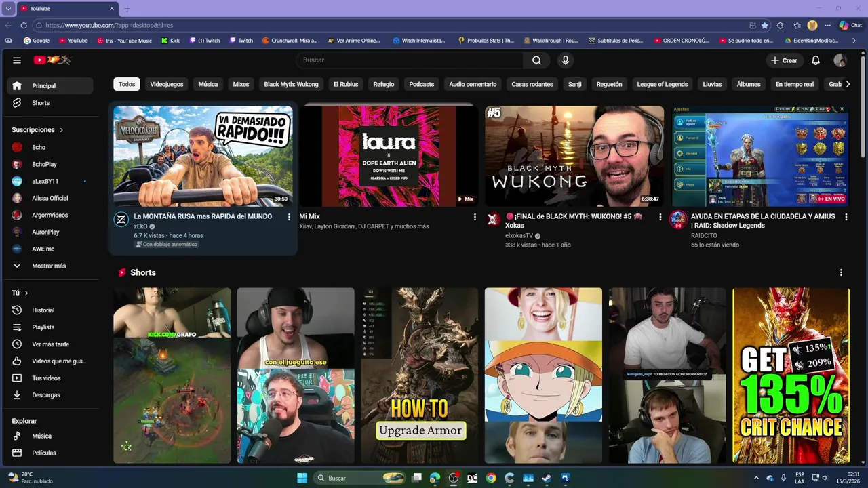Type in the YouTube Buscar search field
This screenshot has width=868, height=488.
click(410, 60)
